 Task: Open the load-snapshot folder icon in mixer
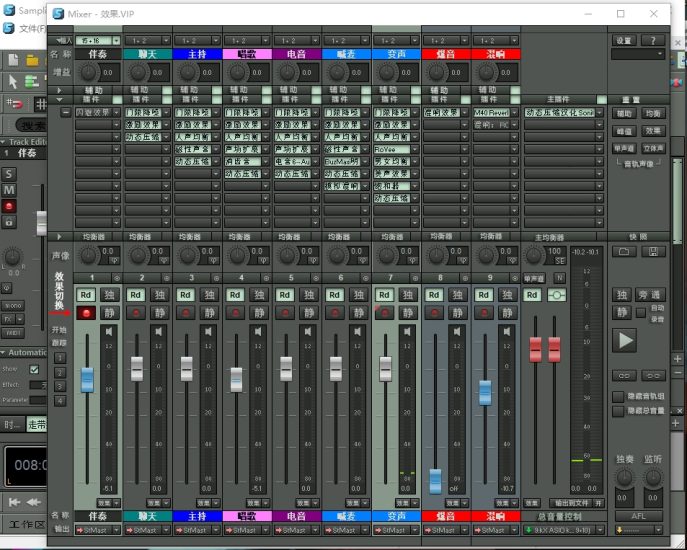click(x=624, y=252)
